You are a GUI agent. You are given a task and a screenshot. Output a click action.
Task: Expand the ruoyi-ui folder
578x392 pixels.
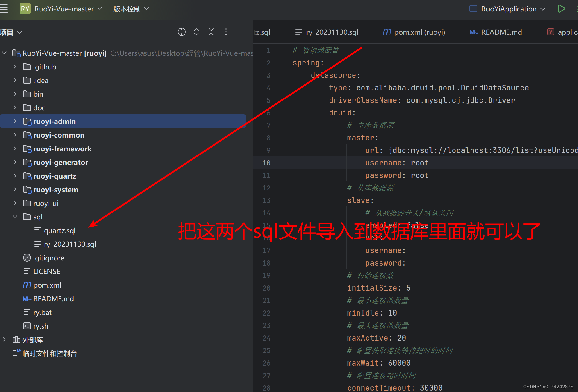[15, 203]
